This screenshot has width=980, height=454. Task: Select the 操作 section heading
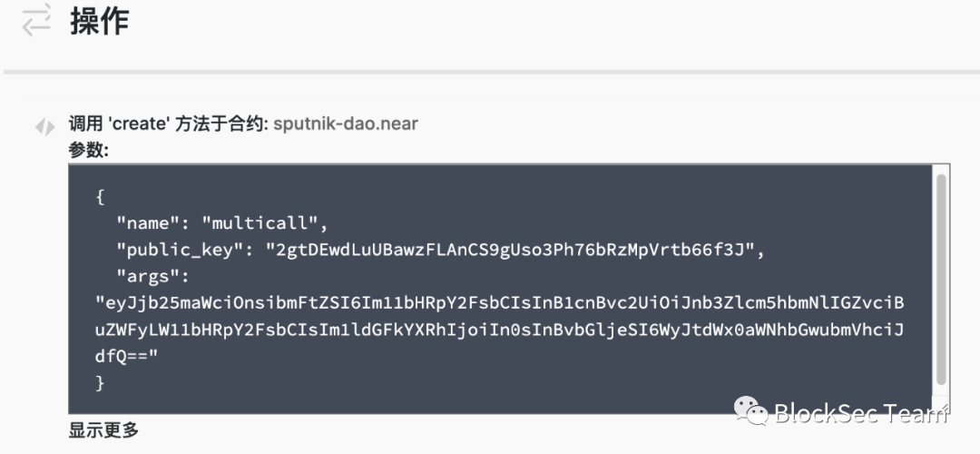click(x=100, y=21)
